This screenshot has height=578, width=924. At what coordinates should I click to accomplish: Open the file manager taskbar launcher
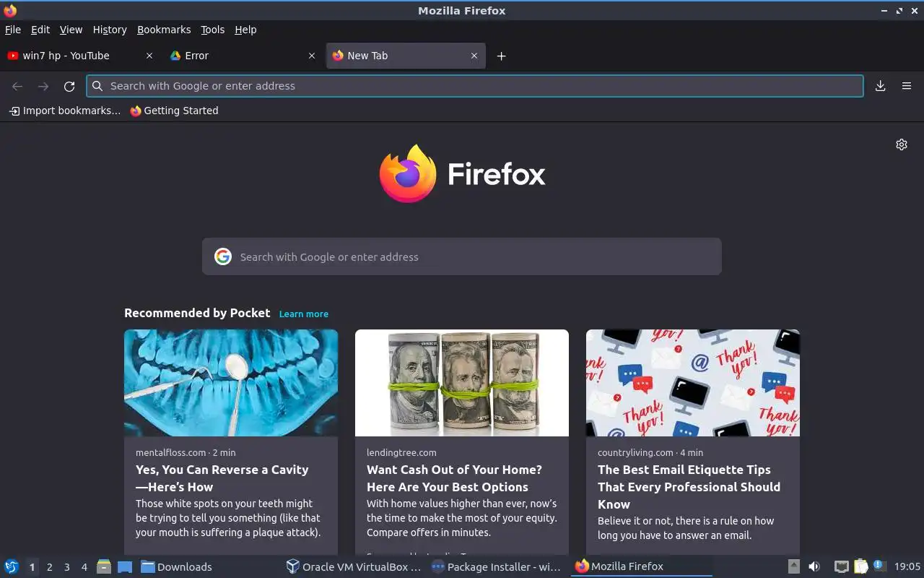104,566
